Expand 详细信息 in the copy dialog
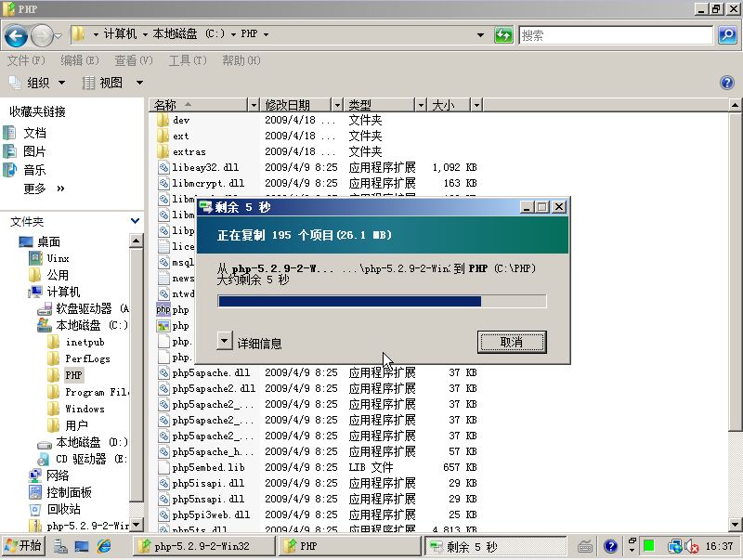Viewport: 743px width, 560px height. click(225, 341)
